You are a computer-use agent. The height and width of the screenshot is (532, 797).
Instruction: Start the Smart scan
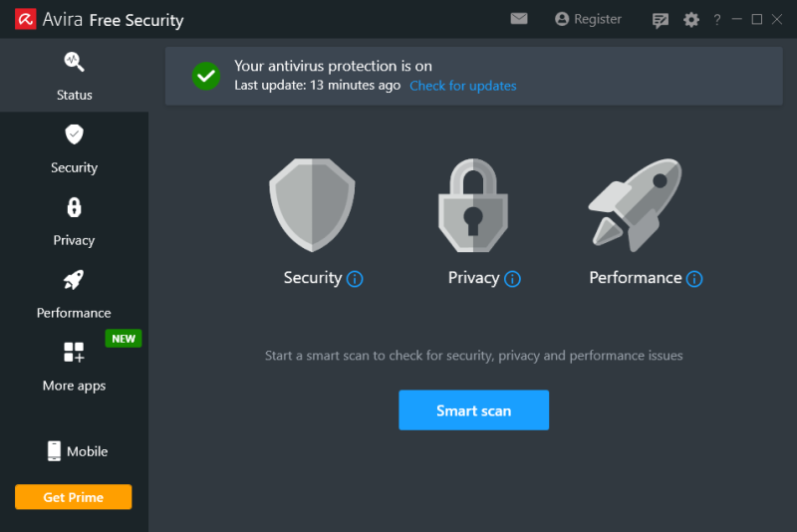coord(473,410)
